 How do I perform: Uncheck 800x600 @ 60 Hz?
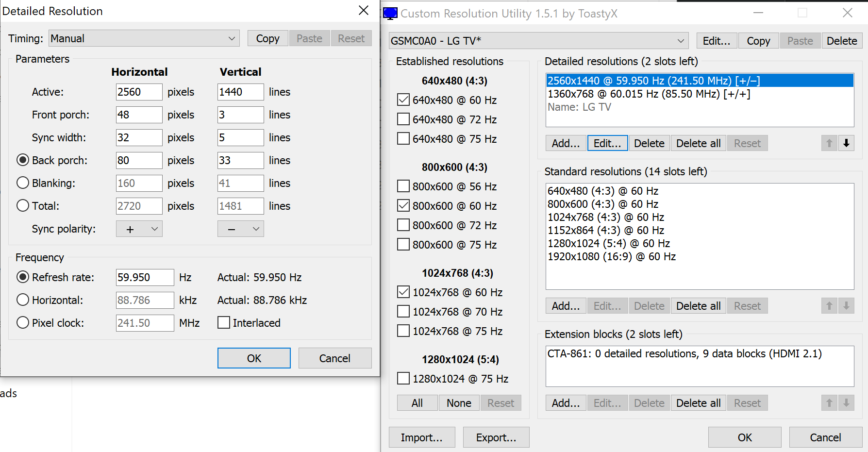point(403,206)
